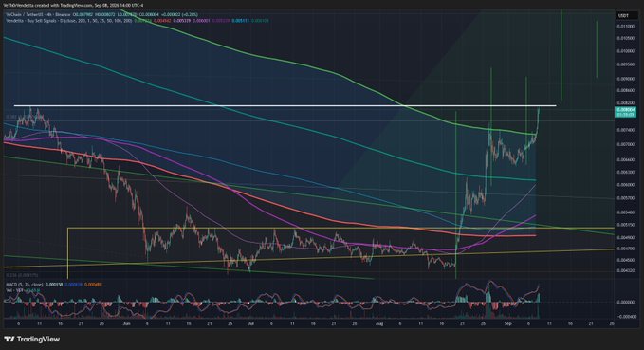Click the 0.007400 price scale label
Viewport: 644px width, 350px height.
click(625, 130)
